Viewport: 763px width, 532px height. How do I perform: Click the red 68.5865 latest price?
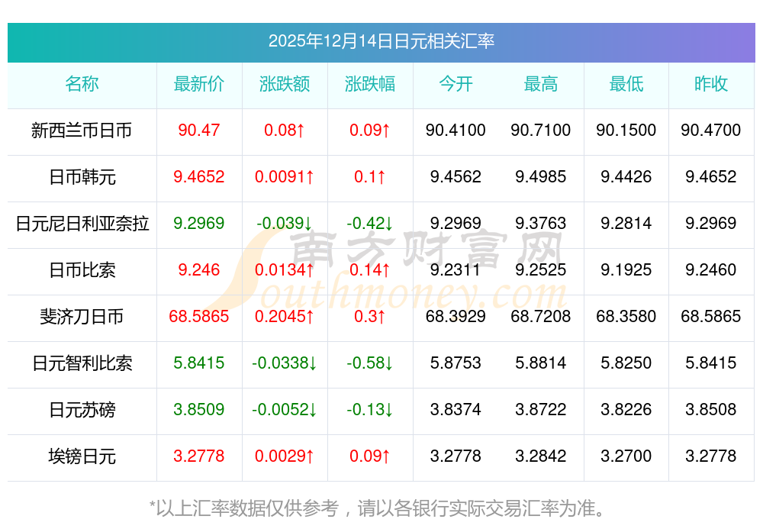[199, 316]
